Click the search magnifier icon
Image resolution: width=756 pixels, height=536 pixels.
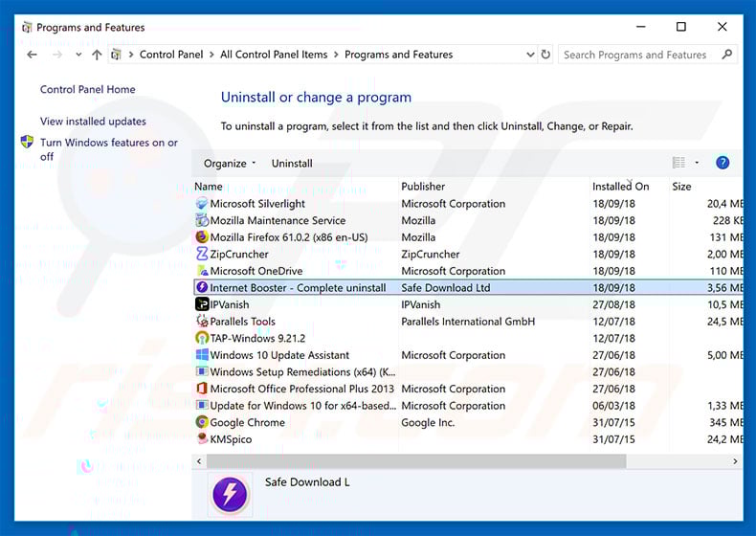(727, 55)
